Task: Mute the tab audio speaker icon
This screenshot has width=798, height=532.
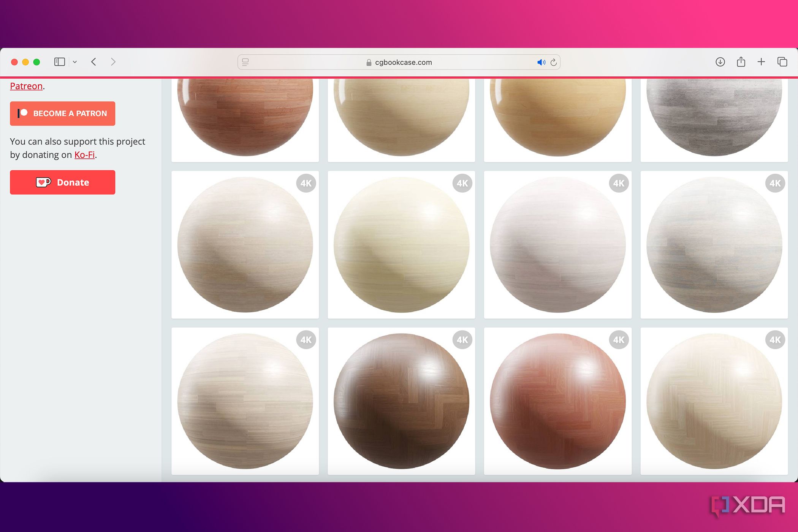Action: pyautogui.click(x=541, y=62)
